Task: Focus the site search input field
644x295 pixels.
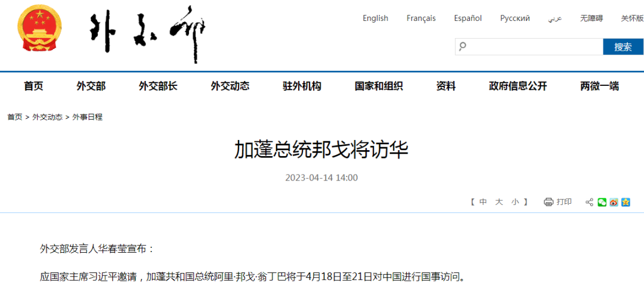Action: 529,46
